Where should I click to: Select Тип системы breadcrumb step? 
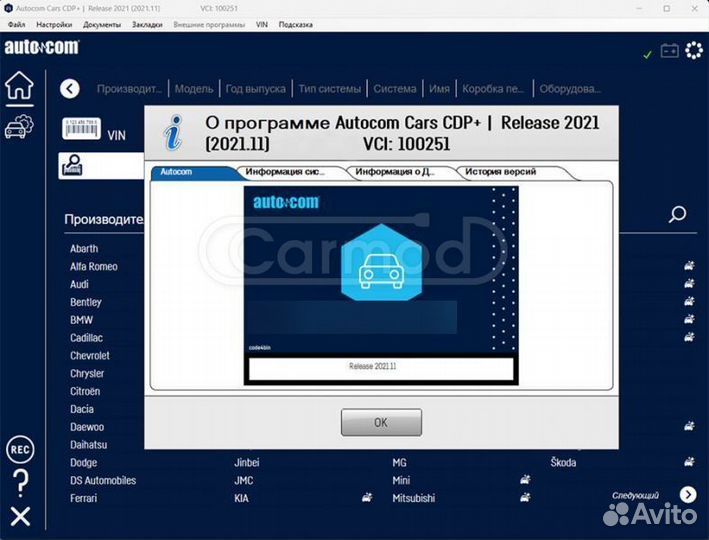pyautogui.click(x=330, y=89)
